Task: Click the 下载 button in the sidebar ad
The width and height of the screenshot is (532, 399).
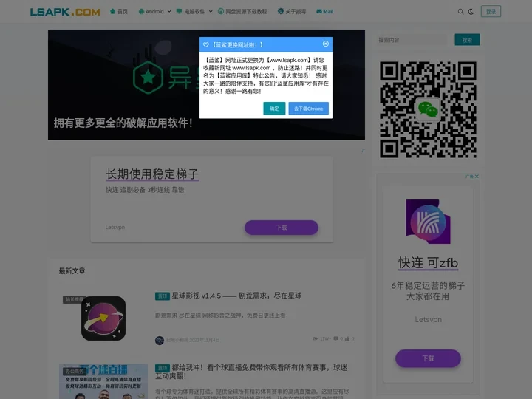Action: tap(428, 358)
